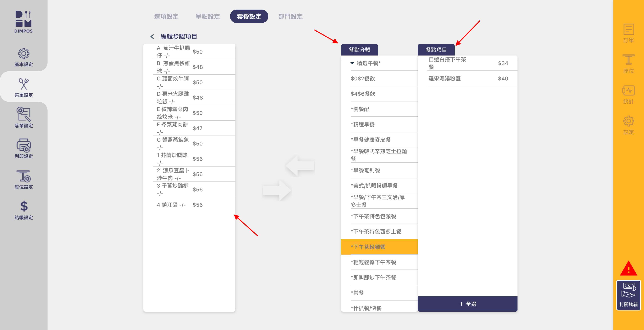
Task: Switch to the 部門設定 tab
Action: pos(290,16)
